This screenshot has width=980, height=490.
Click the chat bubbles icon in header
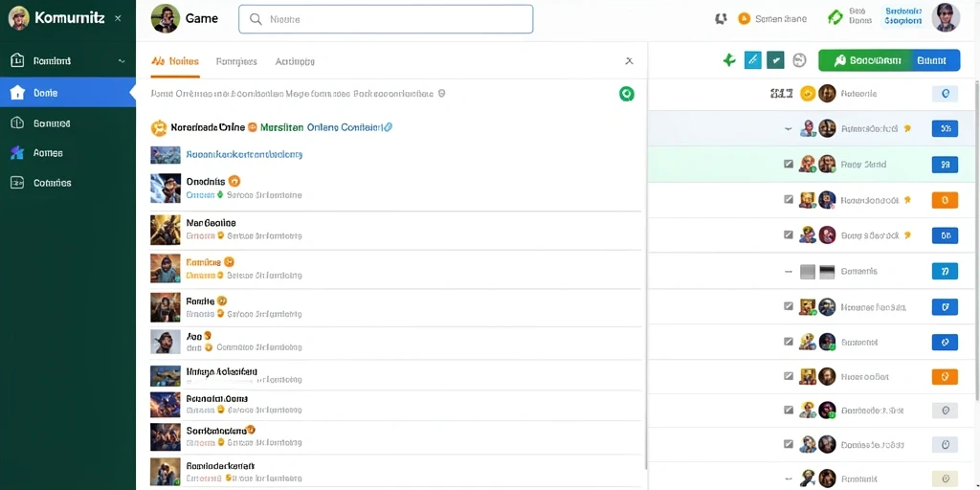pos(721,19)
